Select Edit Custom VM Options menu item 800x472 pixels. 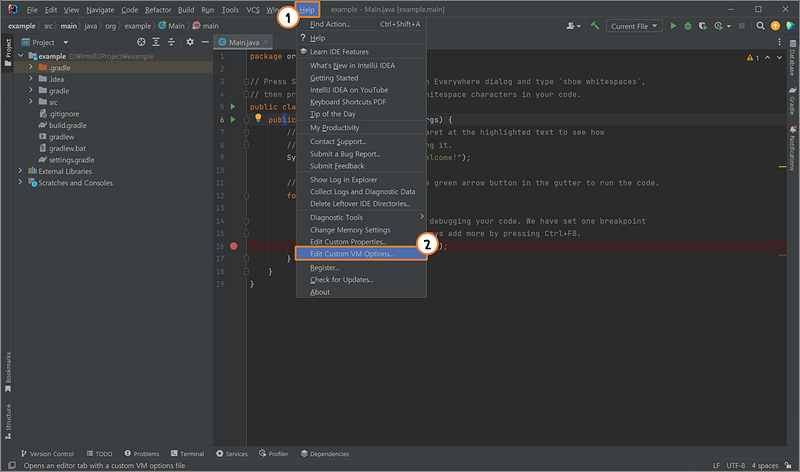(361, 254)
